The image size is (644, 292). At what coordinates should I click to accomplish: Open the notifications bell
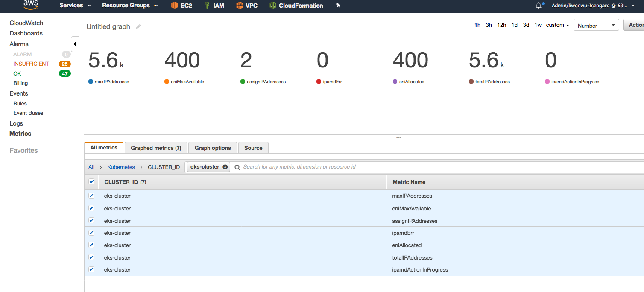click(x=539, y=6)
